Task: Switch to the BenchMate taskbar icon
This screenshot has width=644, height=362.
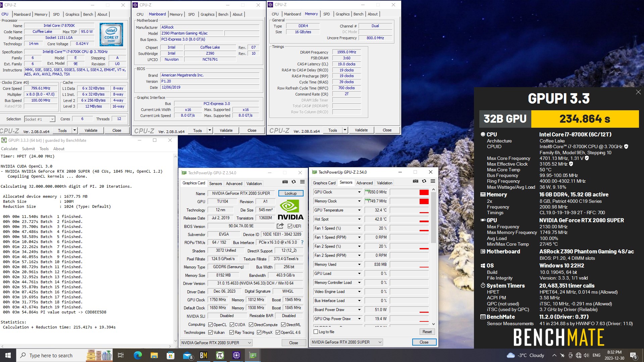Action: 204,355
